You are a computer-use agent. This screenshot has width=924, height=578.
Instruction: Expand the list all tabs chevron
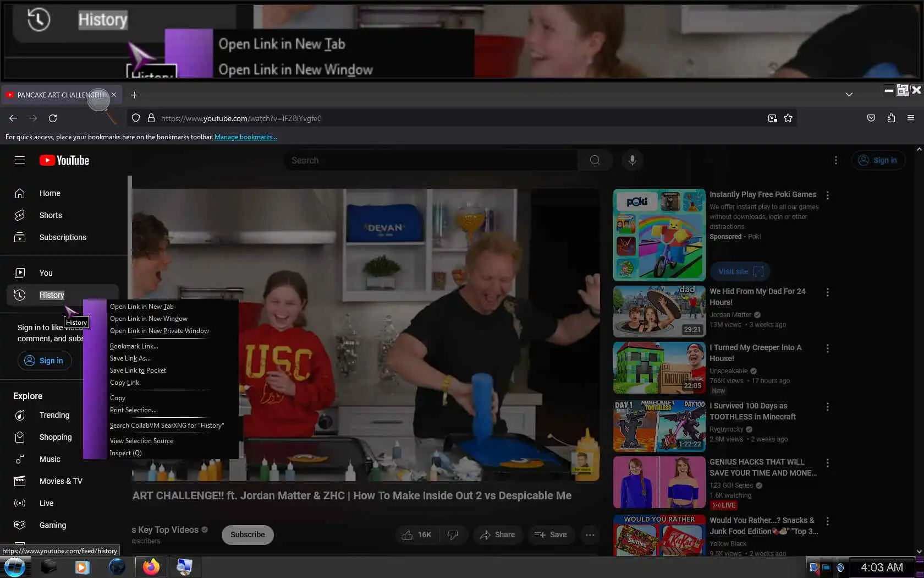(849, 95)
